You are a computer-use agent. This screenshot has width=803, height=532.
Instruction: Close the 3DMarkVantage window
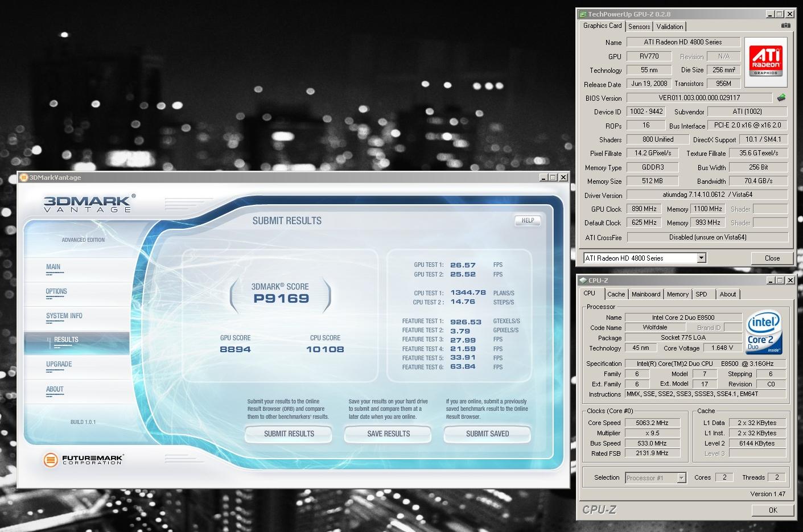tap(563, 178)
